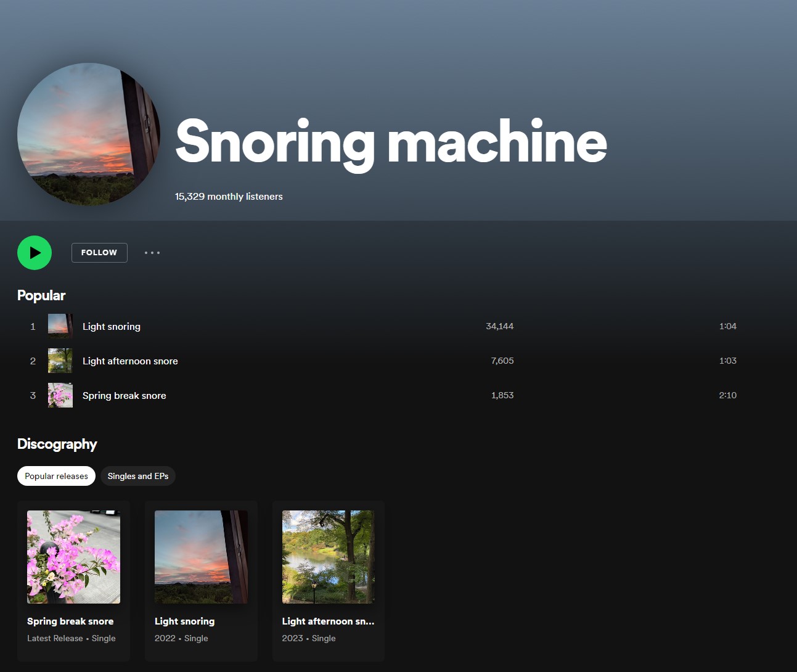
Task: Click Light snoring track thumbnail
Action: tap(60, 326)
